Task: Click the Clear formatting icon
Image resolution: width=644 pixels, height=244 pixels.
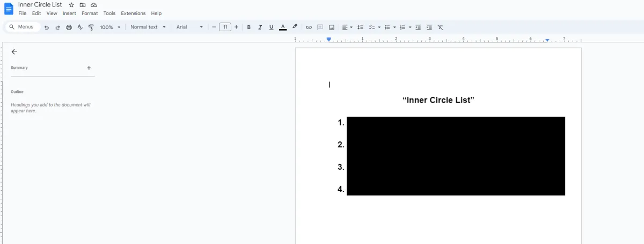Action: 440,27
